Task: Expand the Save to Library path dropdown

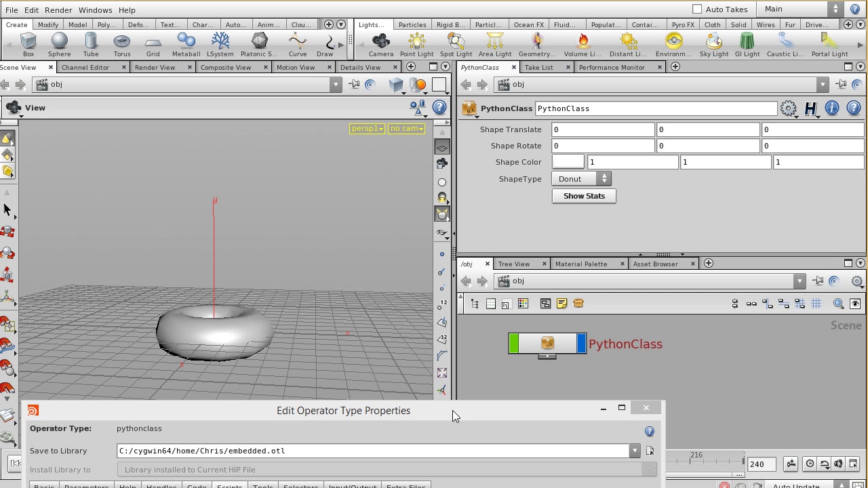Action: tap(634, 451)
